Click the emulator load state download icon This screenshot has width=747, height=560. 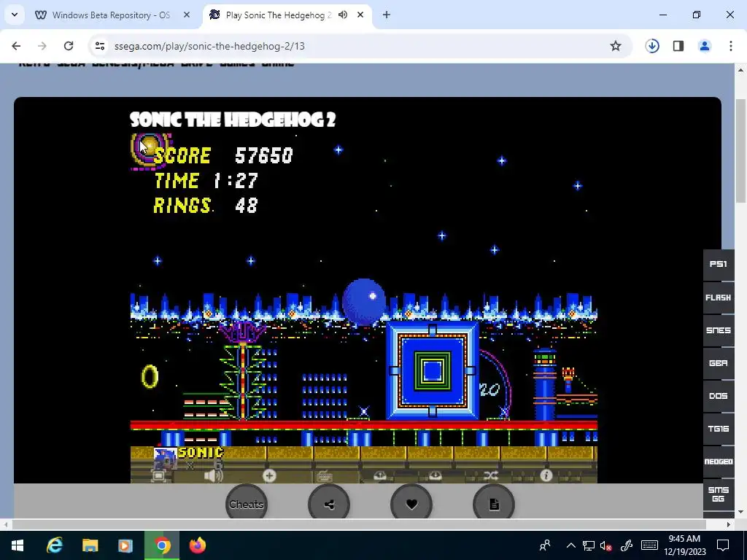[x=436, y=475]
